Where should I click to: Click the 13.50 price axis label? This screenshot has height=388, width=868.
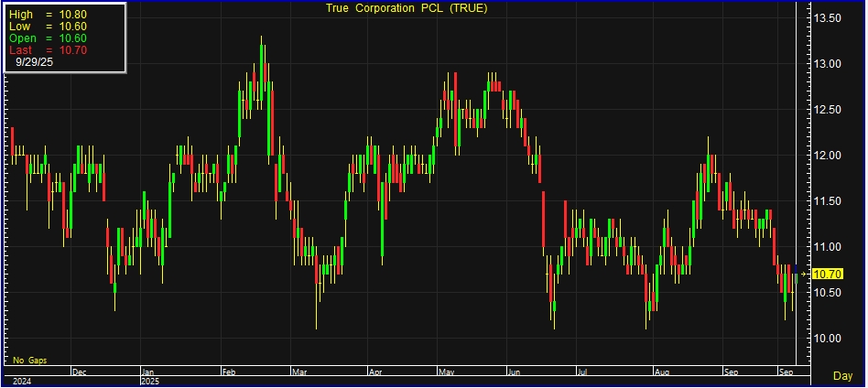pos(827,18)
